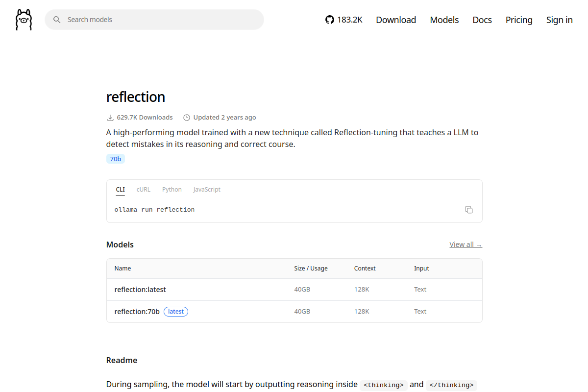Screen dimensions: 588x392
Task: Open the reflection:70b model row
Action: click(294, 312)
